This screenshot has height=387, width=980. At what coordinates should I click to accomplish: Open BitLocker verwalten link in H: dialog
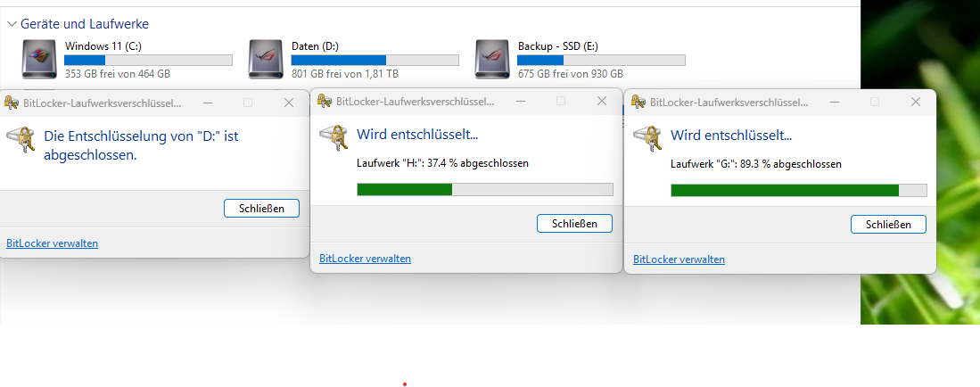pyautogui.click(x=365, y=259)
